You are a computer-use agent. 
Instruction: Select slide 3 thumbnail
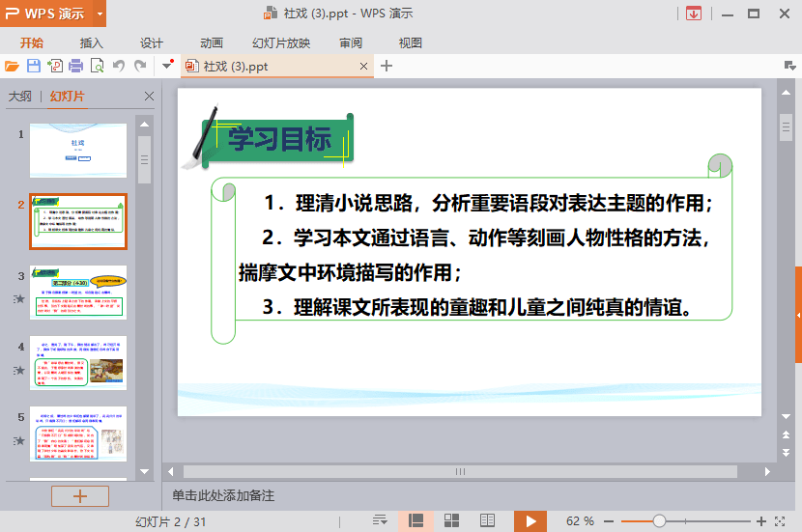[78, 293]
